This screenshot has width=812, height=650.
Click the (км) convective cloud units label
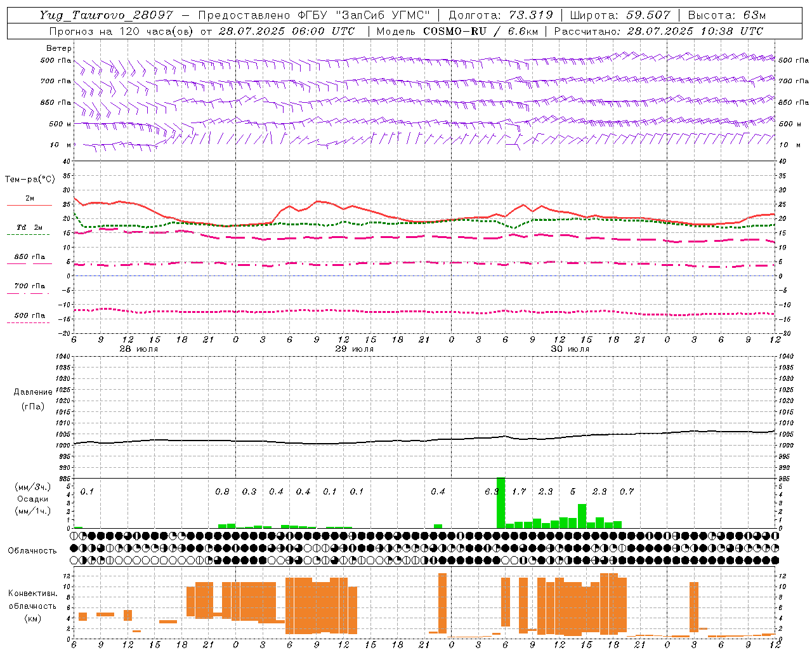point(32,618)
